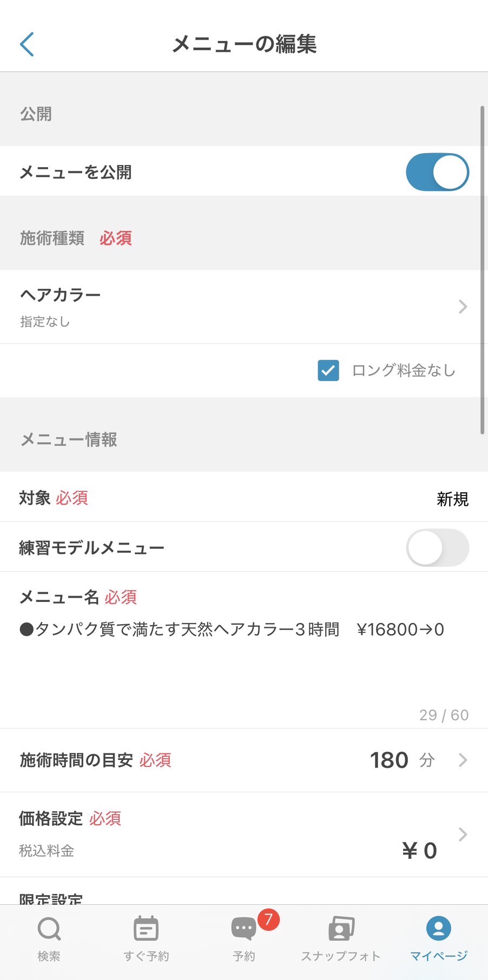Tap the ¥ 0 tax-included price

[419, 851]
